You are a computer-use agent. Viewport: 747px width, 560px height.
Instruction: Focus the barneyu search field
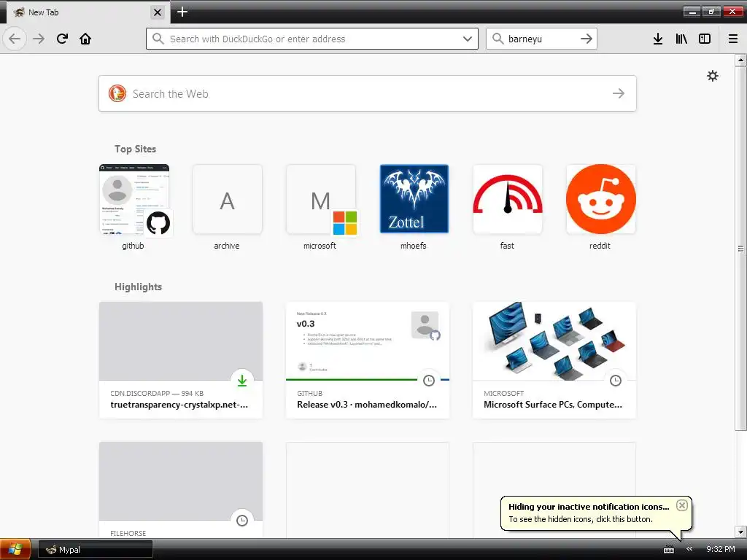point(541,39)
